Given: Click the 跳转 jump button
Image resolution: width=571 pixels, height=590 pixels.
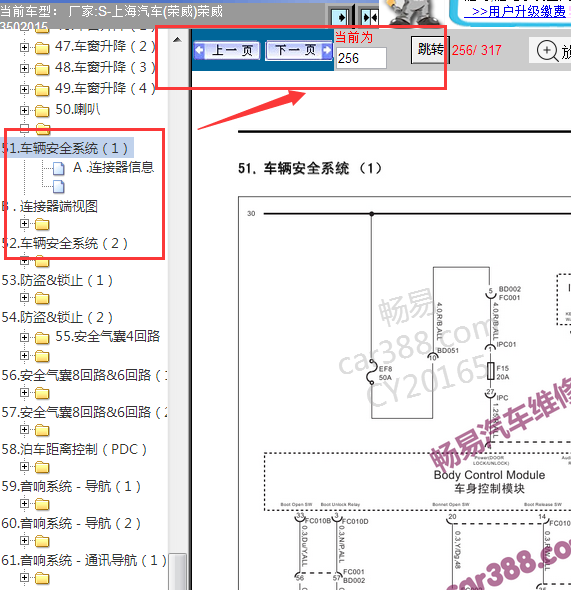Looking at the screenshot, I should (430, 50).
